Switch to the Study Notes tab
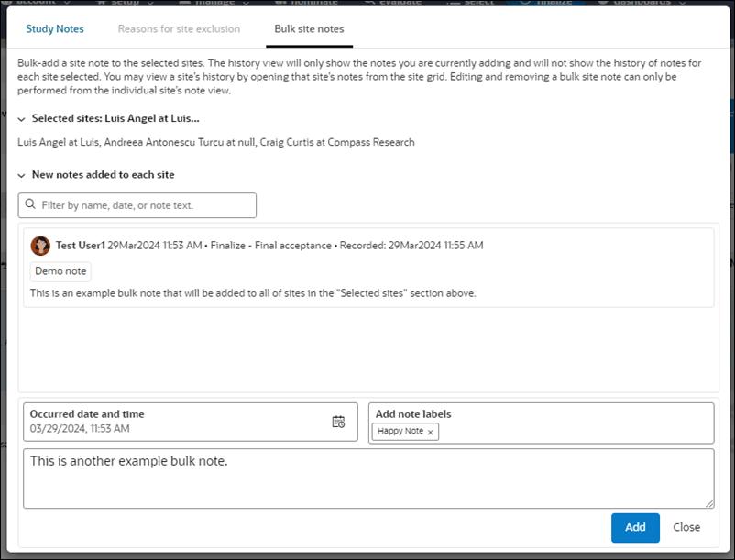Viewport: 735px width, 560px height. [55, 28]
